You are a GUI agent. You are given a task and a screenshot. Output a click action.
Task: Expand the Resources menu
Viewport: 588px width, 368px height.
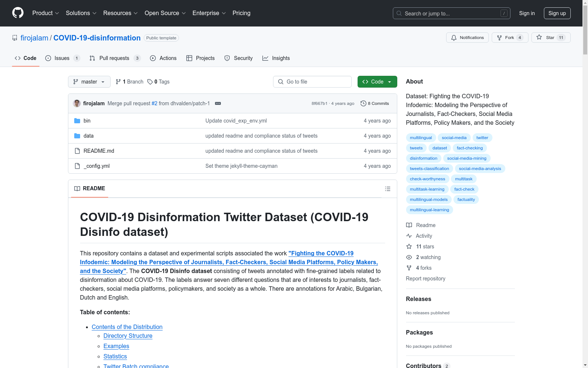(x=121, y=13)
